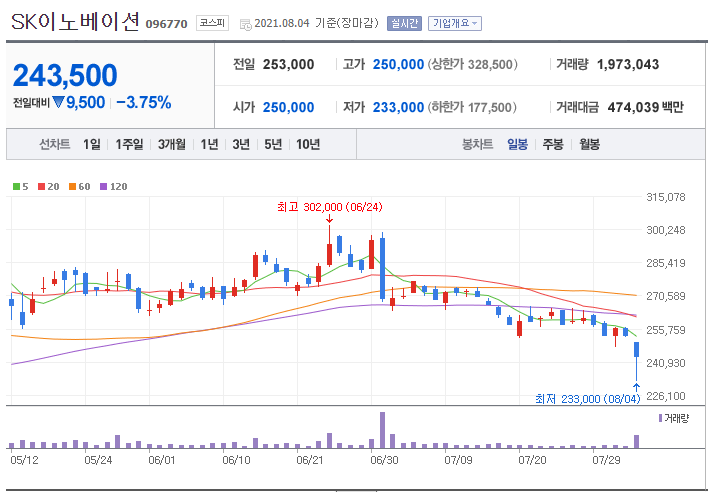The image size is (708, 492).
Task: Click the 실시간 button
Action: tap(404, 23)
